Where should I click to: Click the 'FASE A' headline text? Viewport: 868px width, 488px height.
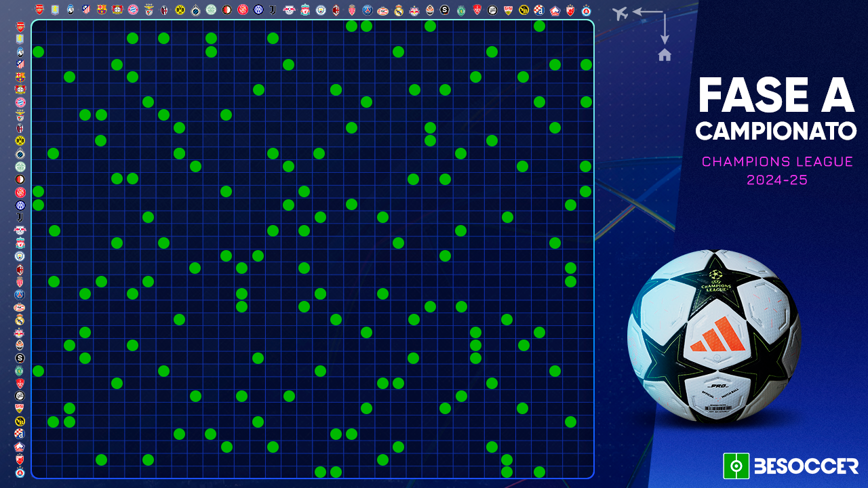pyautogui.click(x=776, y=96)
